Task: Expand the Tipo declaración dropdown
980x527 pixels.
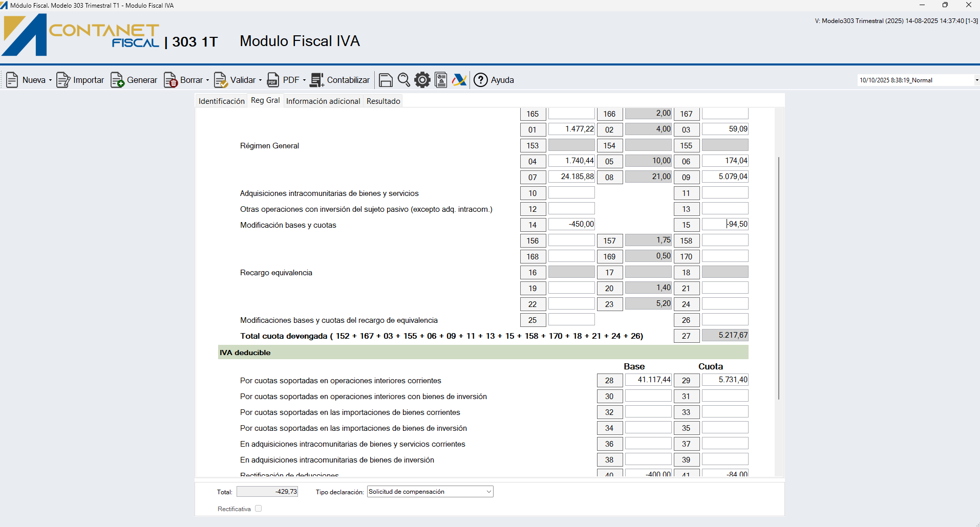Action: point(488,492)
